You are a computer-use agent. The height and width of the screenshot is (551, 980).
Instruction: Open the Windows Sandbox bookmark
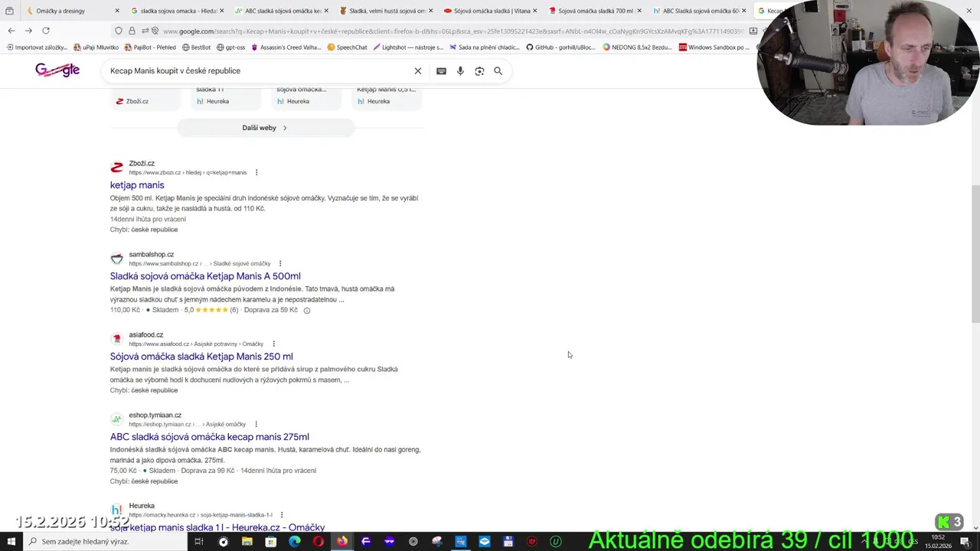[x=714, y=47]
